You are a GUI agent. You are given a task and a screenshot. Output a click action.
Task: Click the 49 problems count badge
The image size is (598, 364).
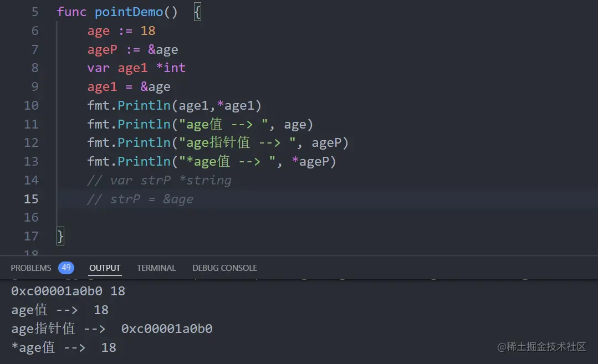click(66, 268)
